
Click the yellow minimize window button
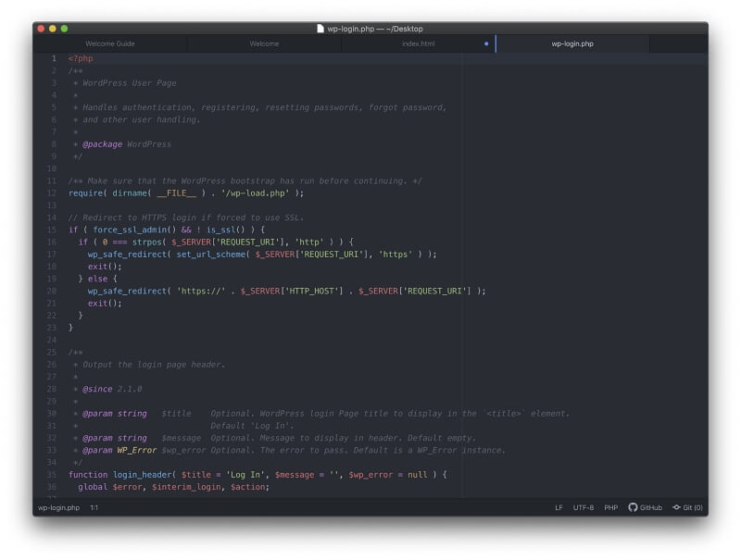tap(53, 29)
